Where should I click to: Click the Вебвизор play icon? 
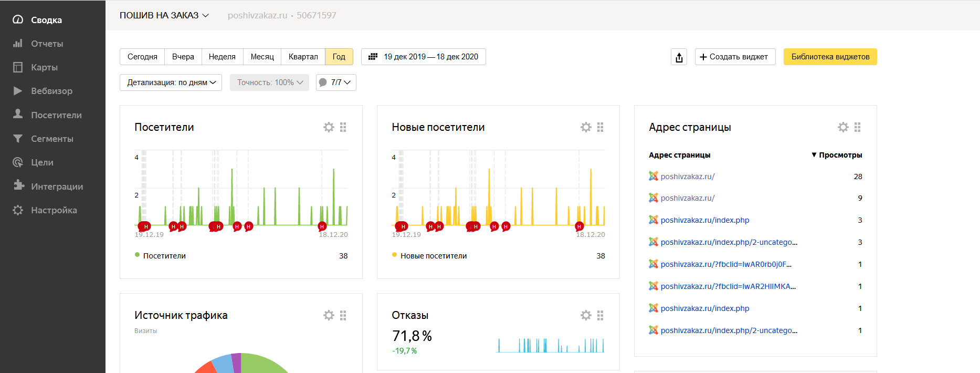click(x=18, y=91)
